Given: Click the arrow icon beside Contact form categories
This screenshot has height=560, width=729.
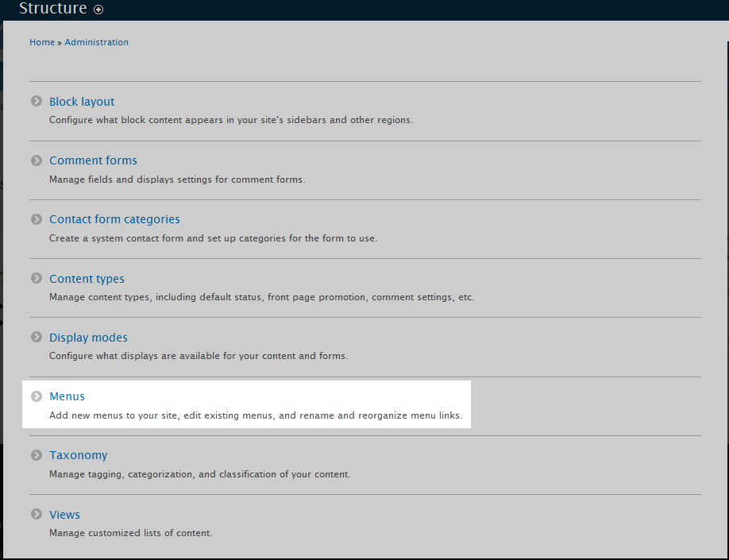Looking at the screenshot, I should [x=37, y=219].
